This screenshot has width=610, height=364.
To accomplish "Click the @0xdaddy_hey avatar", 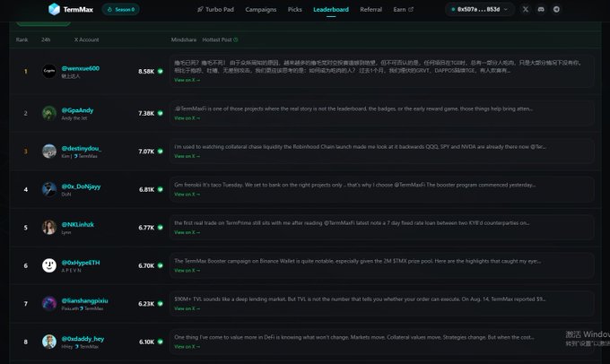I will tap(49, 342).
